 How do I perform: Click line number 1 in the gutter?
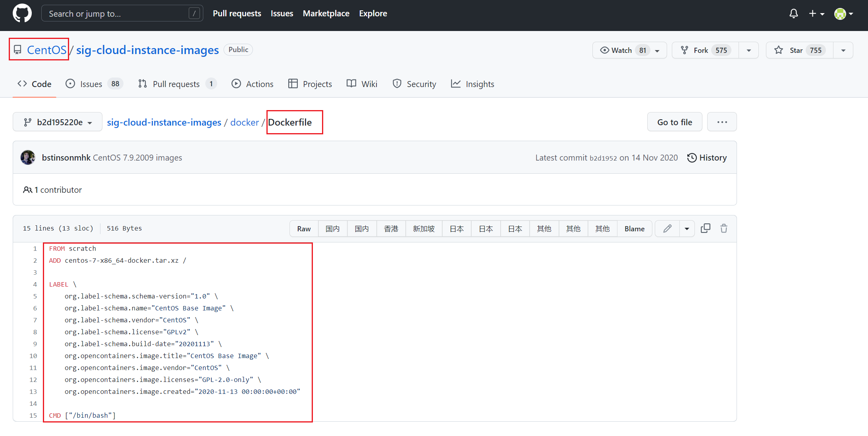pos(35,248)
